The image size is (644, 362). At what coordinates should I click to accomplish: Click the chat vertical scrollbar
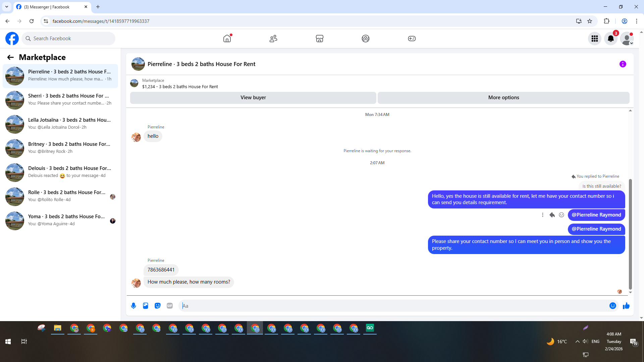click(630, 235)
